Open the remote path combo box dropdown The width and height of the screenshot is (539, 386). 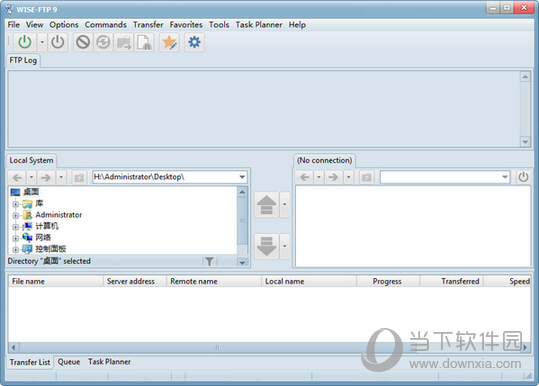click(505, 177)
